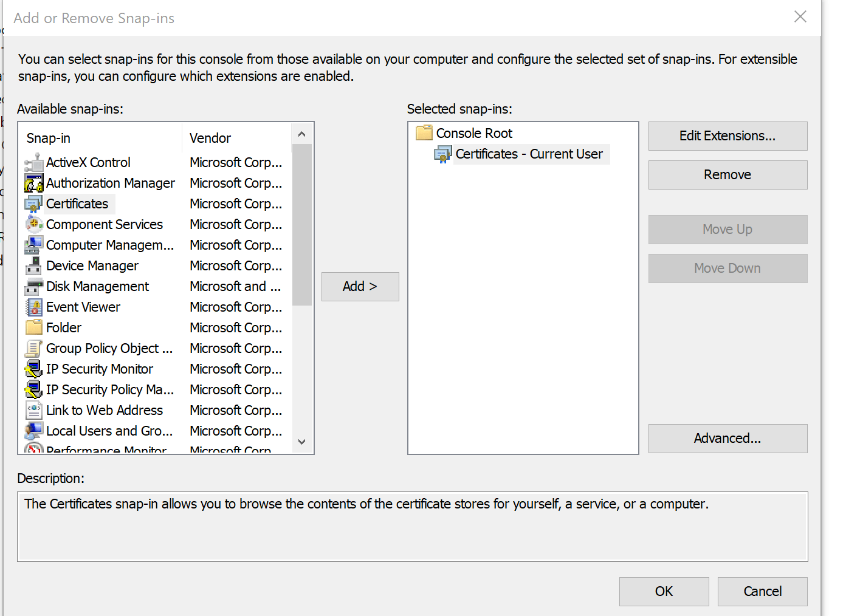
Task: Choose Group Policy Object snap-in entry
Action: pos(109,349)
